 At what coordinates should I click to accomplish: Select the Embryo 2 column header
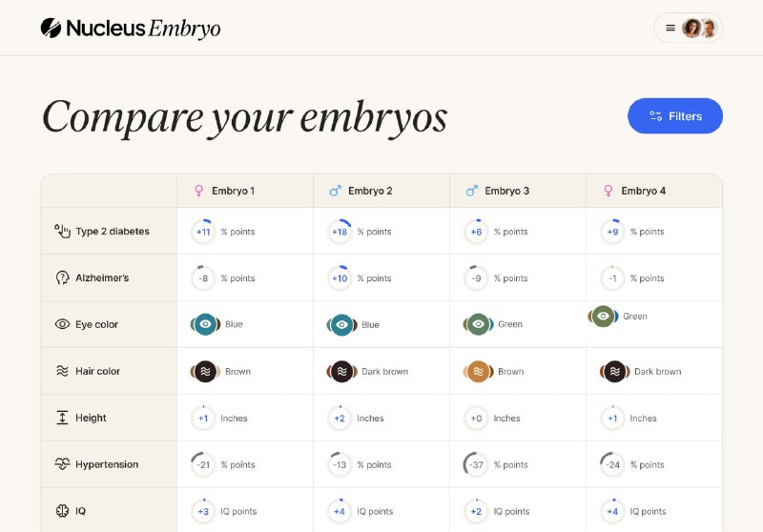pos(381,191)
